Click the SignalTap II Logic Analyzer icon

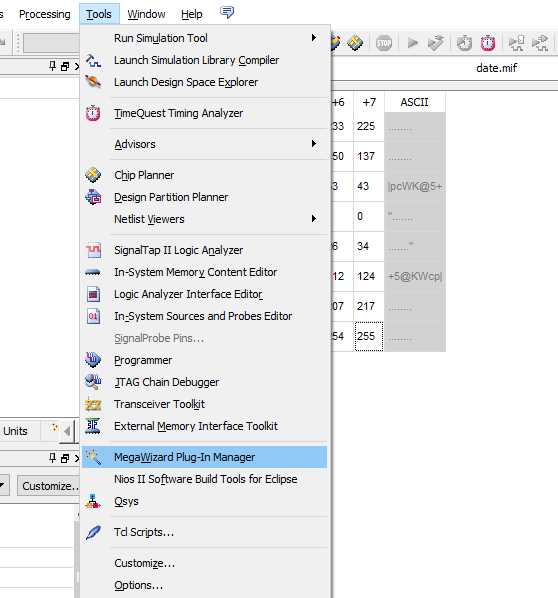tap(93, 250)
